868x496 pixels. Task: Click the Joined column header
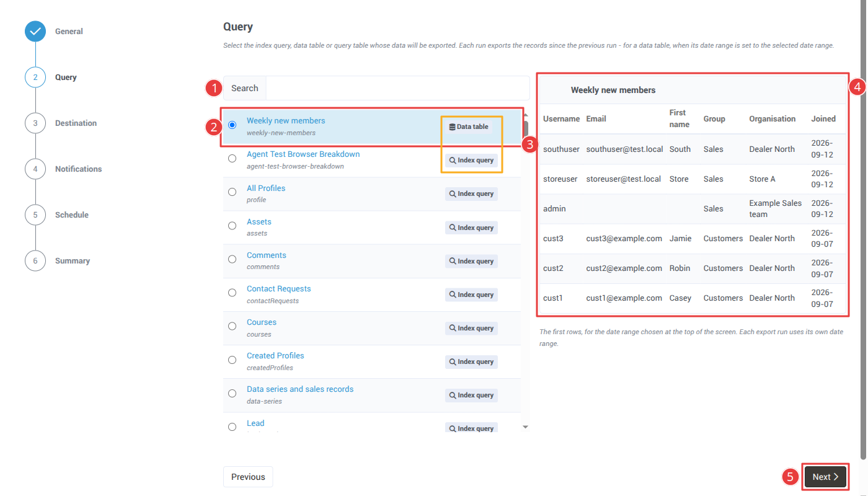(823, 119)
